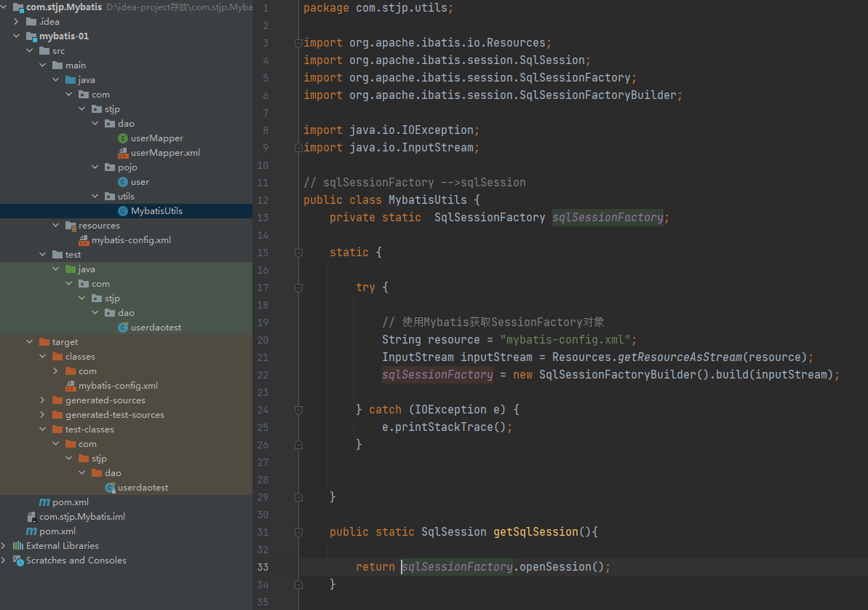868x610 pixels.
Task: Click the MybatisUtils class icon
Action: [x=123, y=211]
